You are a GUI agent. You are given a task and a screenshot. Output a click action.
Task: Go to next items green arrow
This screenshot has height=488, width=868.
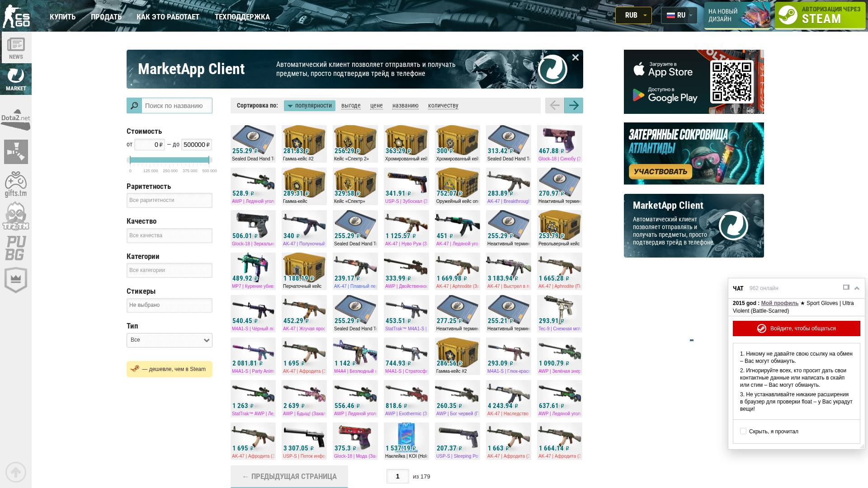tap(574, 106)
